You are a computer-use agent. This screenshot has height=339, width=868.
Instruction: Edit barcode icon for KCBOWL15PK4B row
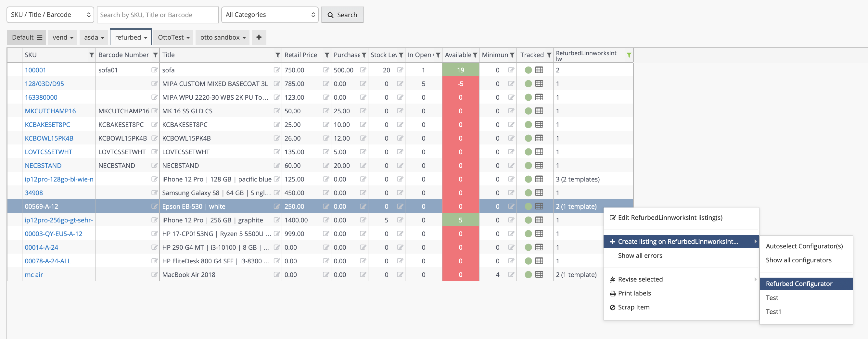pyautogui.click(x=154, y=138)
